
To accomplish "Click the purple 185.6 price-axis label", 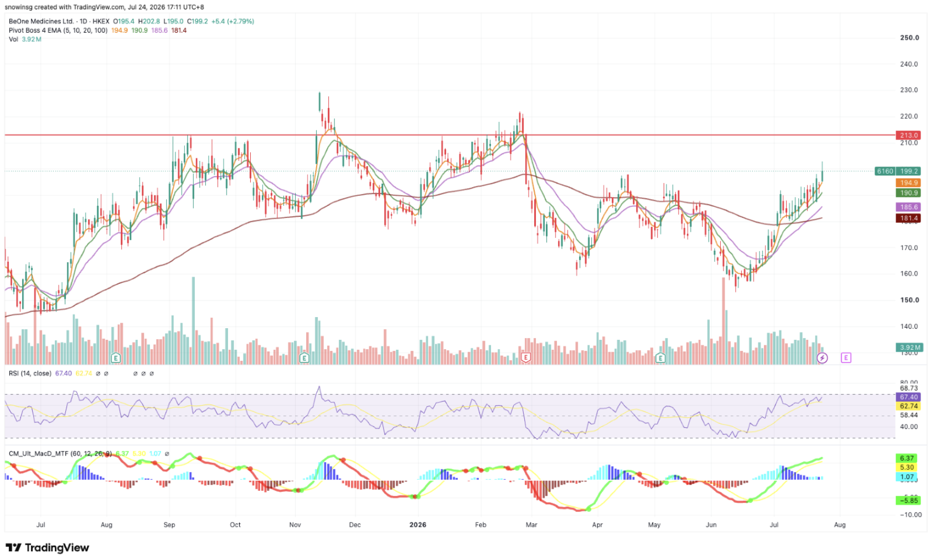I will tap(909, 207).
